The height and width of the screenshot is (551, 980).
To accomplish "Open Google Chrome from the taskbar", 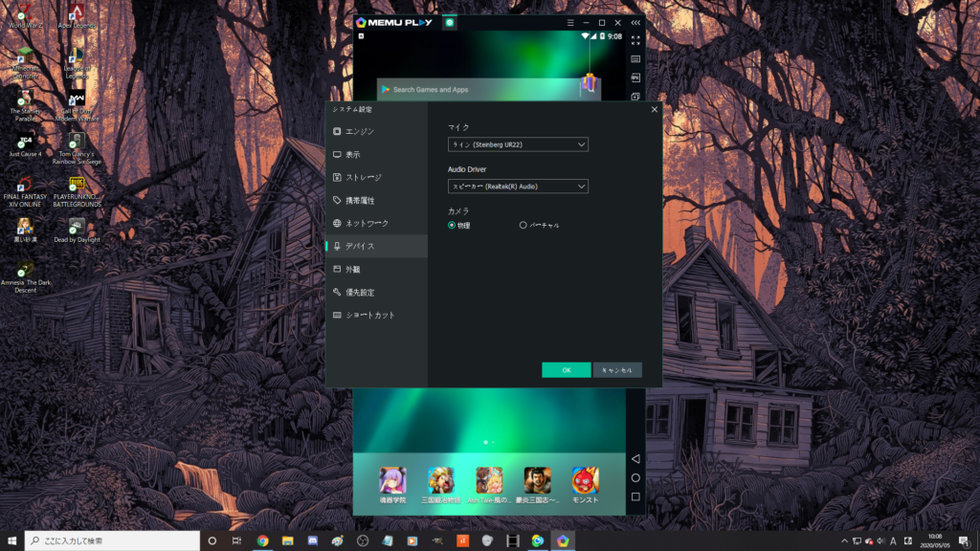I will tap(262, 541).
